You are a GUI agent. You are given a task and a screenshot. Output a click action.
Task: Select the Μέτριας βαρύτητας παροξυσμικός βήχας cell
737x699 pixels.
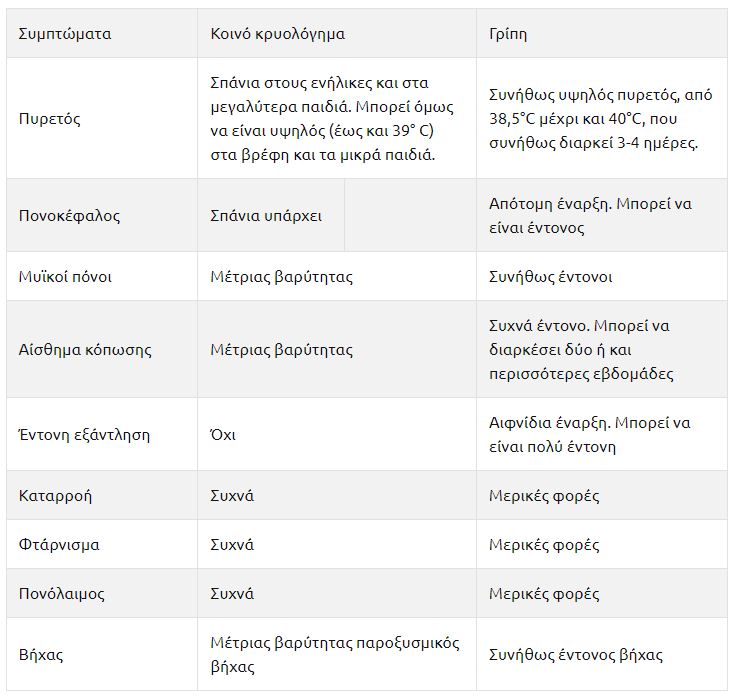tap(334, 655)
